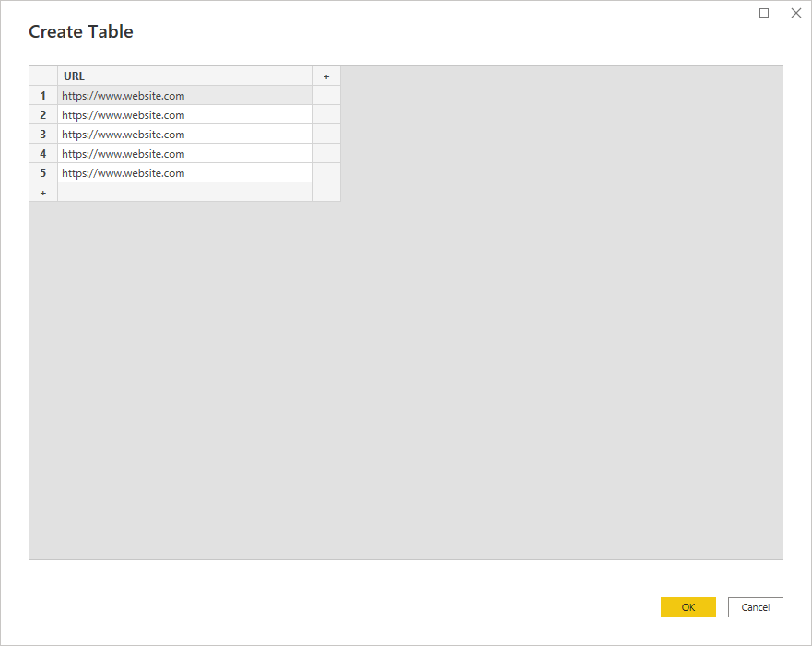Maximize the Create Table dialog
812x646 pixels.
[x=764, y=13]
